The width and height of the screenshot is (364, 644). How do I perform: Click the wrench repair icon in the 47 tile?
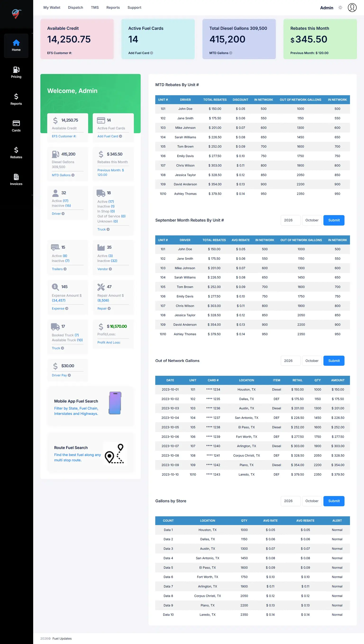click(101, 287)
